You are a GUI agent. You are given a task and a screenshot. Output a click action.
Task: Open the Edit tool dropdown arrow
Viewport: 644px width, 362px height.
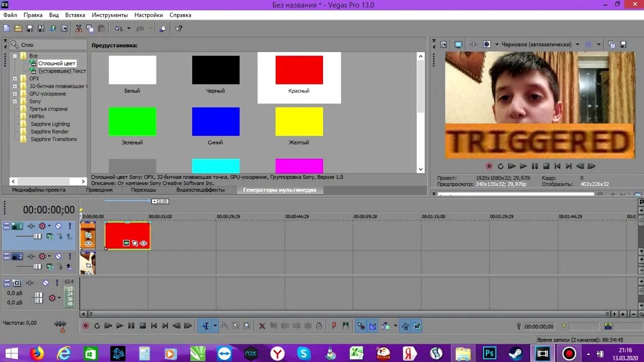click(x=215, y=326)
